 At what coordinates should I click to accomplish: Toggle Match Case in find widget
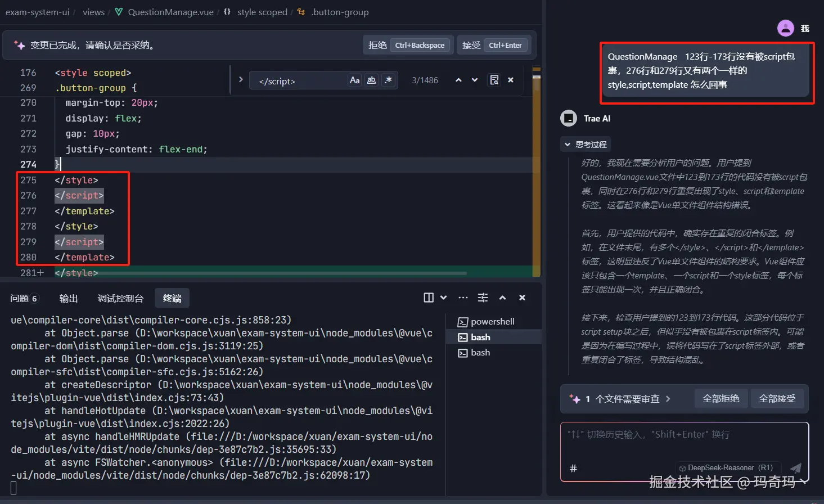(354, 80)
